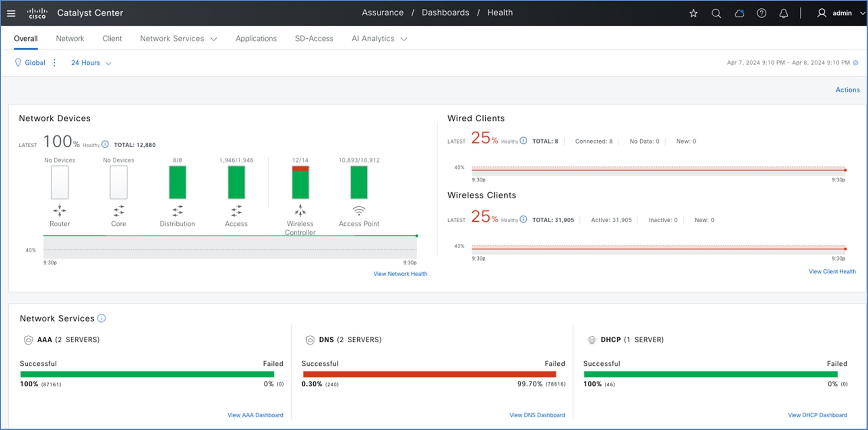Open the global search magnifier icon
868x430 pixels.
[x=716, y=13]
